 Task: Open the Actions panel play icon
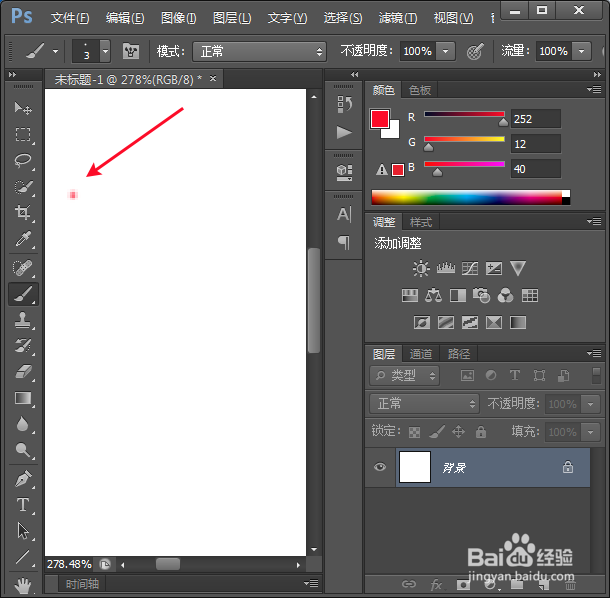point(344,132)
